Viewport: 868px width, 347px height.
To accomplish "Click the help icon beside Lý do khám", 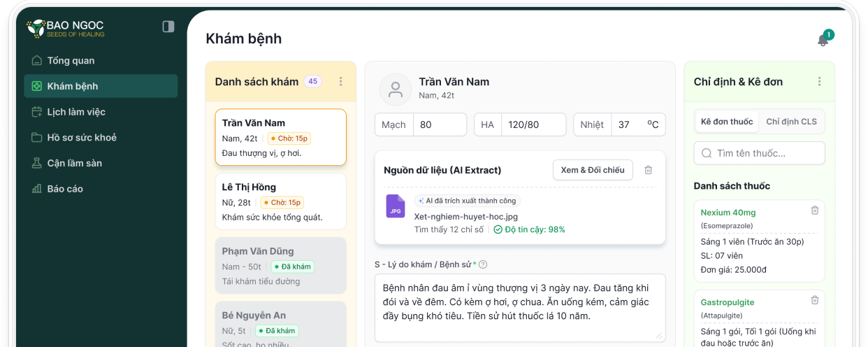I will tap(483, 264).
